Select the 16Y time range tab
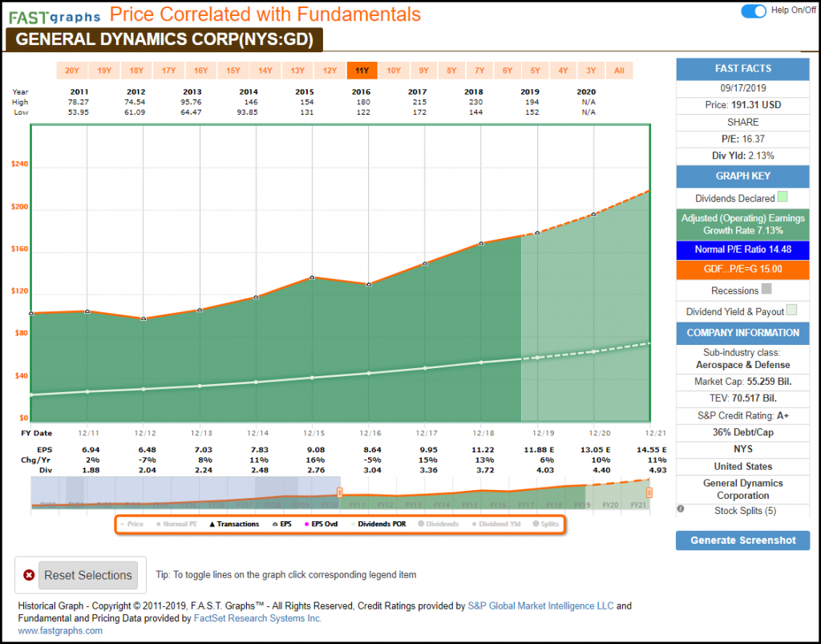This screenshot has width=821, height=644. (200, 71)
